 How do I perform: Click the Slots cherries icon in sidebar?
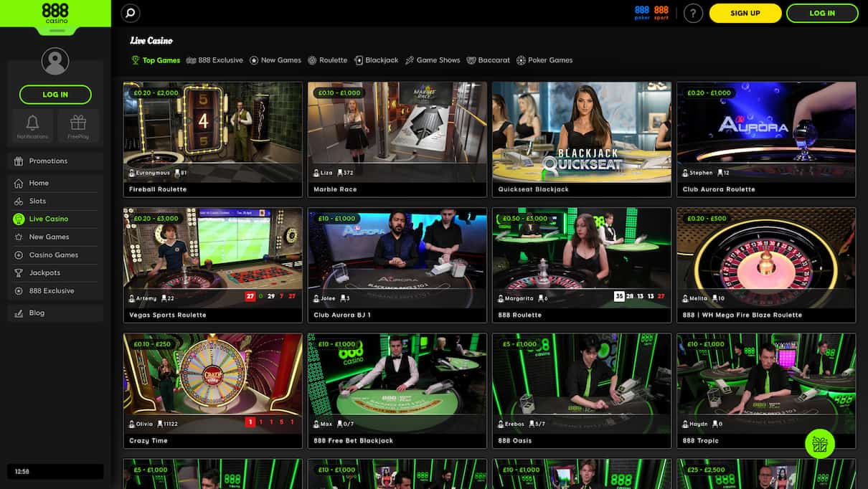click(19, 201)
